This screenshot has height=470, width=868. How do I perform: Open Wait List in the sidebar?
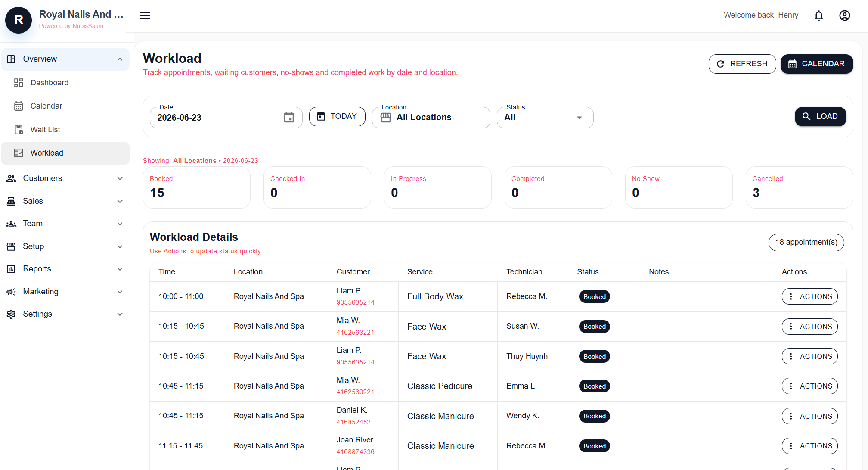coord(65,130)
